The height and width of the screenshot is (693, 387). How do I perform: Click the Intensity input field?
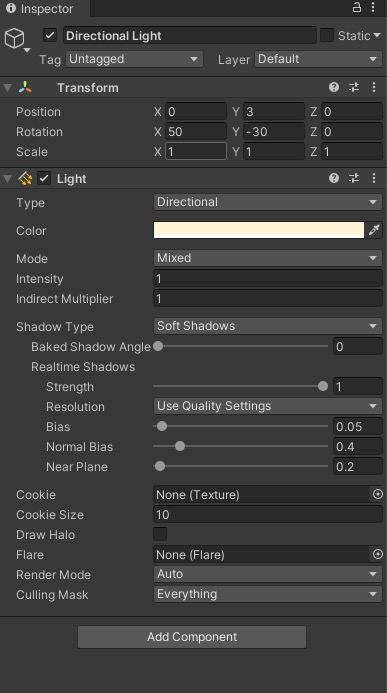pyautogui.click(x=268, y=279)
